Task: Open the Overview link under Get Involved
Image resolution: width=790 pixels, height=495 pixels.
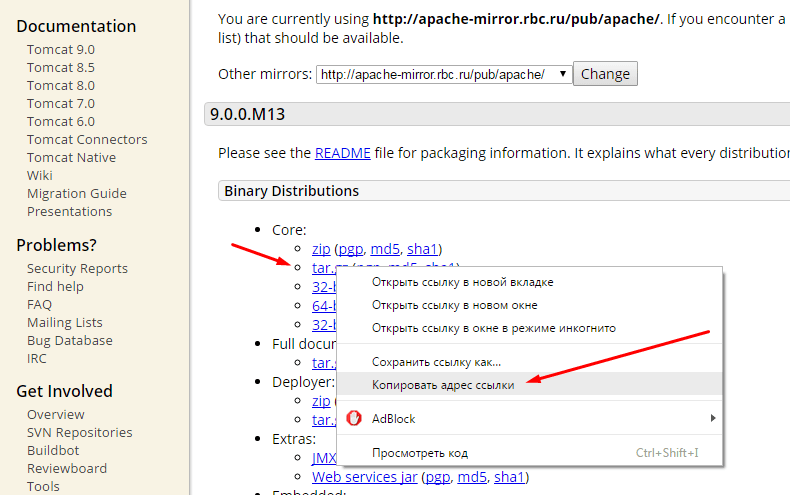Action: click(55, 414)
